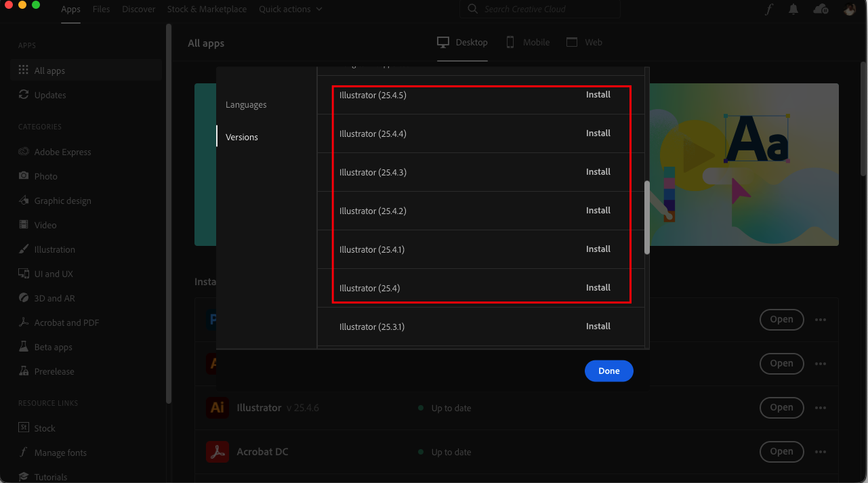Open options menu for Illustrator
Image resolution: width=868 pixels, height=483 pixels.
click(821, 407)
